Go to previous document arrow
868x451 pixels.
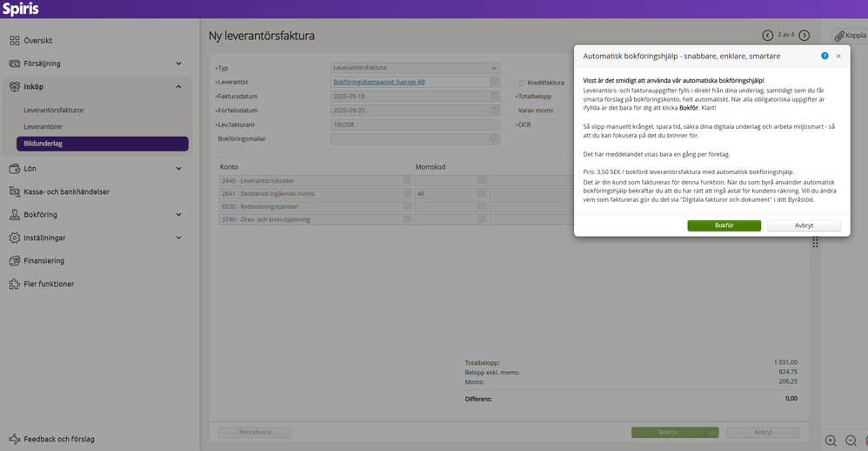(x=767, y=36)
